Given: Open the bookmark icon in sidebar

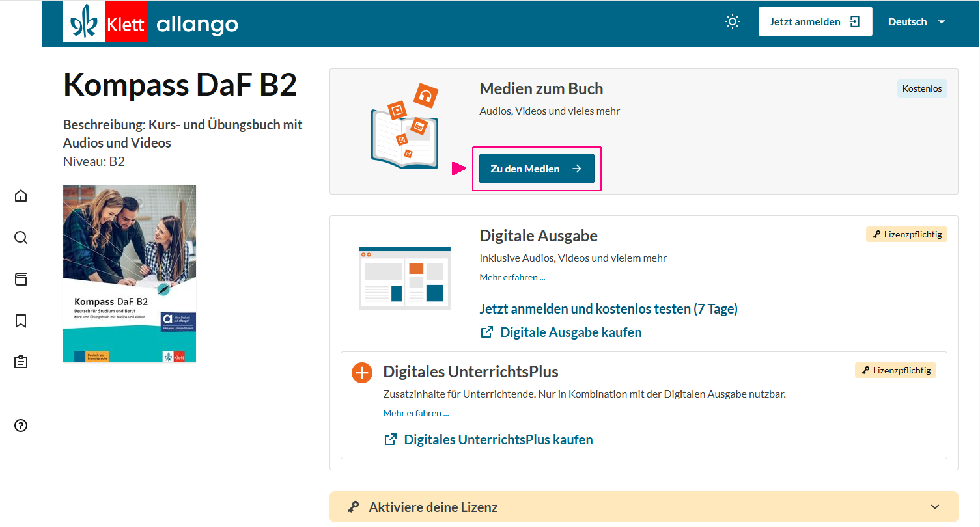Looking at the screenshot, I should coord(21,321).
